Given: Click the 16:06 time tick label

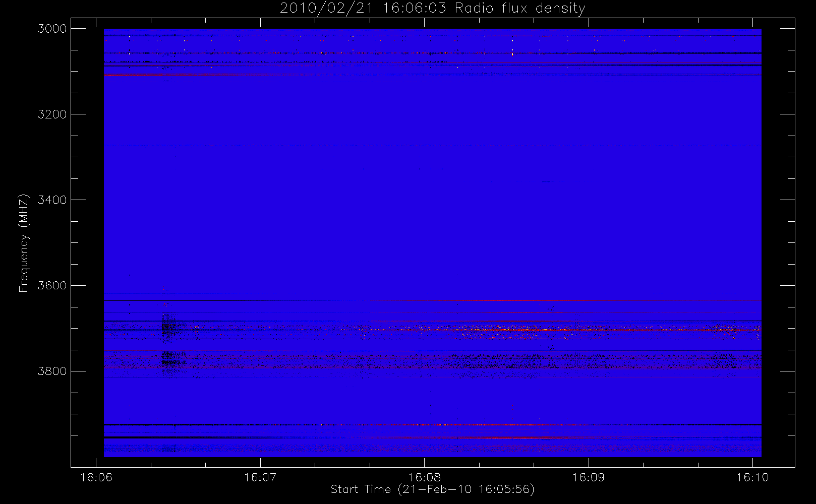Looking at the screenshot, I should [96, 477].
